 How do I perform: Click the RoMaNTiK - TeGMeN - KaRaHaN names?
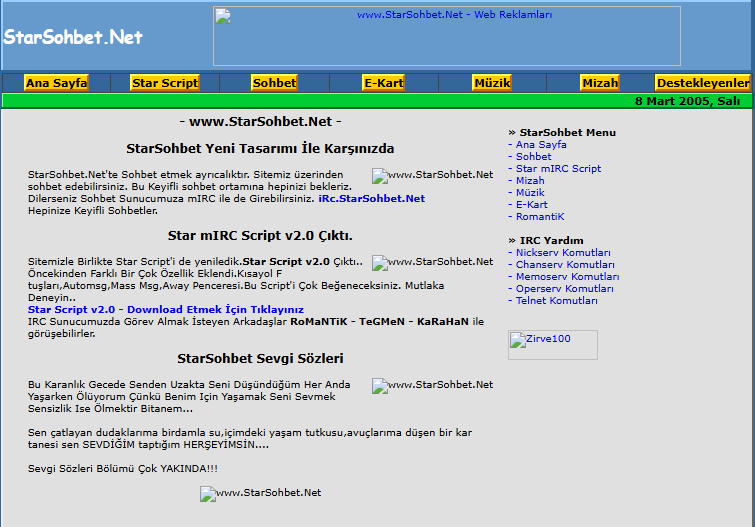click(379, 321)
